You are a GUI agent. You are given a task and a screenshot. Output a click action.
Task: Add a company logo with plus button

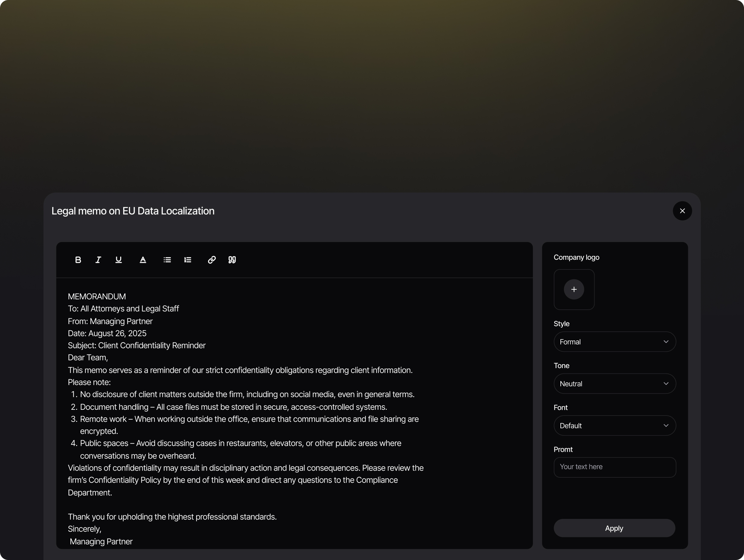point(574,289)
